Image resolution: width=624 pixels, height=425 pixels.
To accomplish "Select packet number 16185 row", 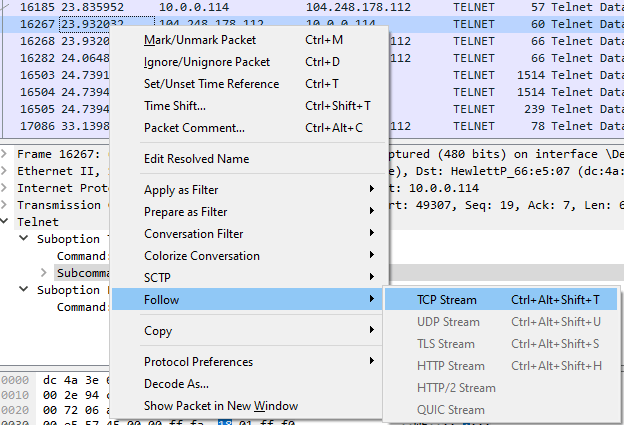I will (60, 5).
